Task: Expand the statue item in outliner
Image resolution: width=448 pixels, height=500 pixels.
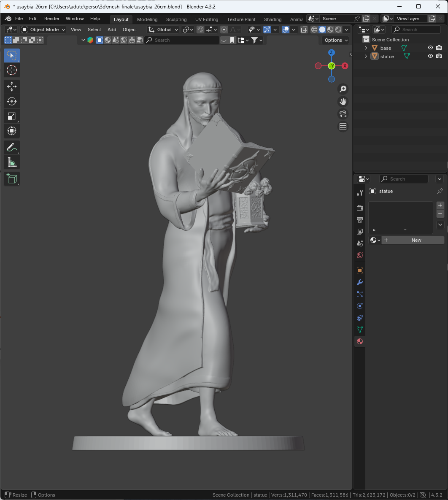Action: 366,57
